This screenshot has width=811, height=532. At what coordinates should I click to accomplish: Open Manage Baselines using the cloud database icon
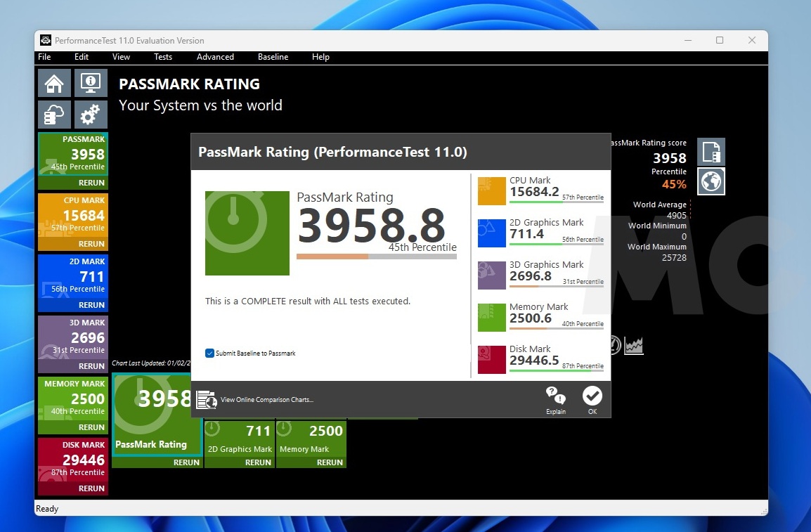[x=54, y=114]
